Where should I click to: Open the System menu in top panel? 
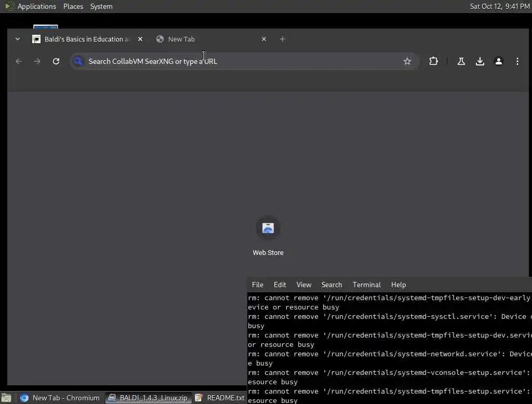pos(101,6)
